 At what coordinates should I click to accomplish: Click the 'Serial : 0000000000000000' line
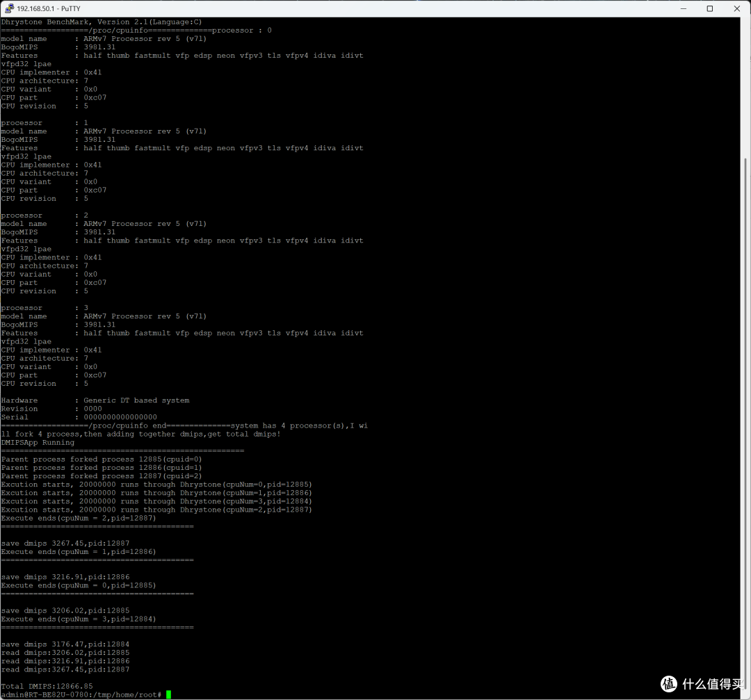[79, 417]
